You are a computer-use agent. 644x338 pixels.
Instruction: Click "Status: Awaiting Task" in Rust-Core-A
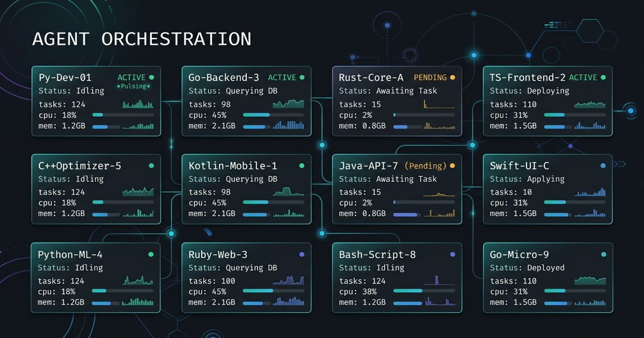click(388, 91)
